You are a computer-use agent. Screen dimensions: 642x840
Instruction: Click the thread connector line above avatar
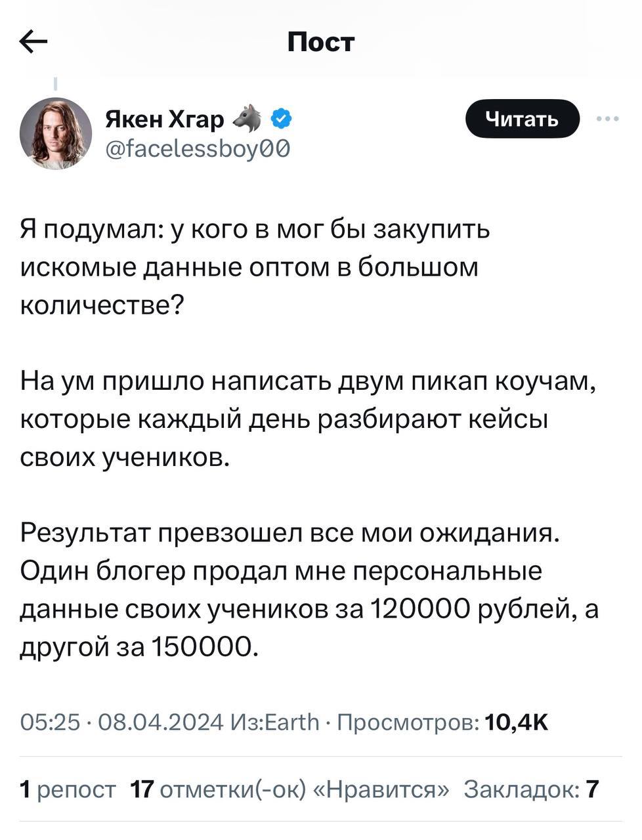[x=55, y=83]
